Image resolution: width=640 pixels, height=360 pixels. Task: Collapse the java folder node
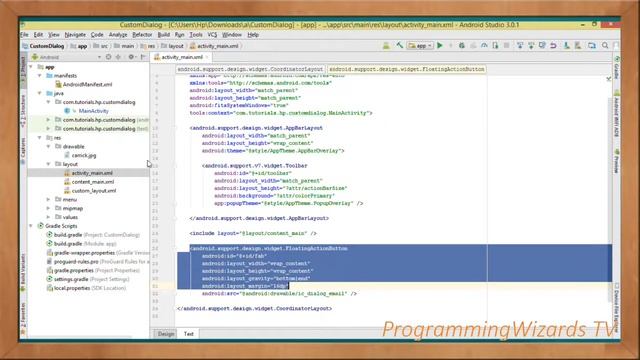[x=40, y=93]
